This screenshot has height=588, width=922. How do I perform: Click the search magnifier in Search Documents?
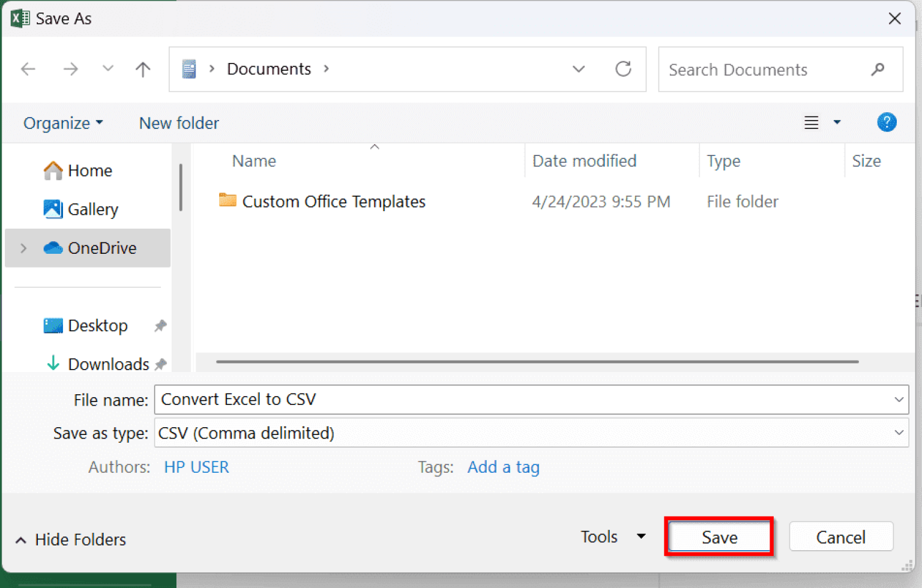878,70
